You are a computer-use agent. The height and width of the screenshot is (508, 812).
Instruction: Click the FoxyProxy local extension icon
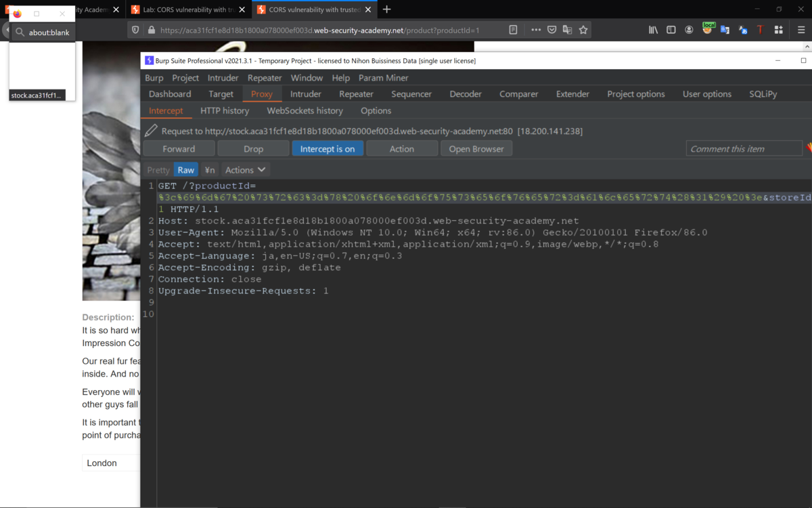[x=708, y=29]
